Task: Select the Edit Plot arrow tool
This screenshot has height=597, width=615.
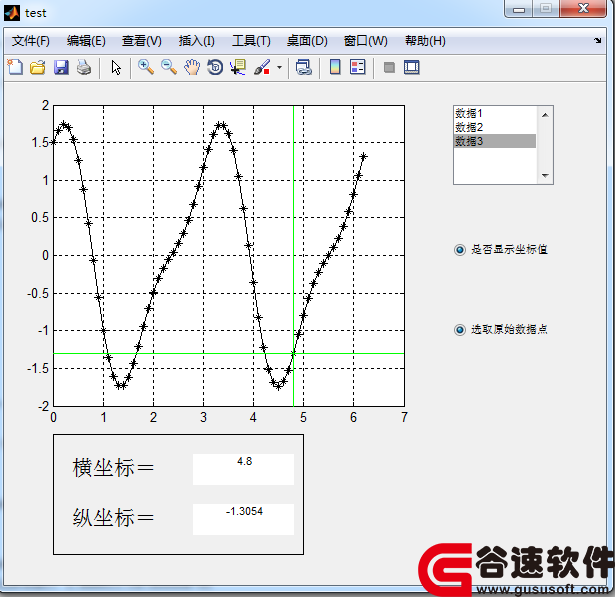Action: tap(116, 67)
